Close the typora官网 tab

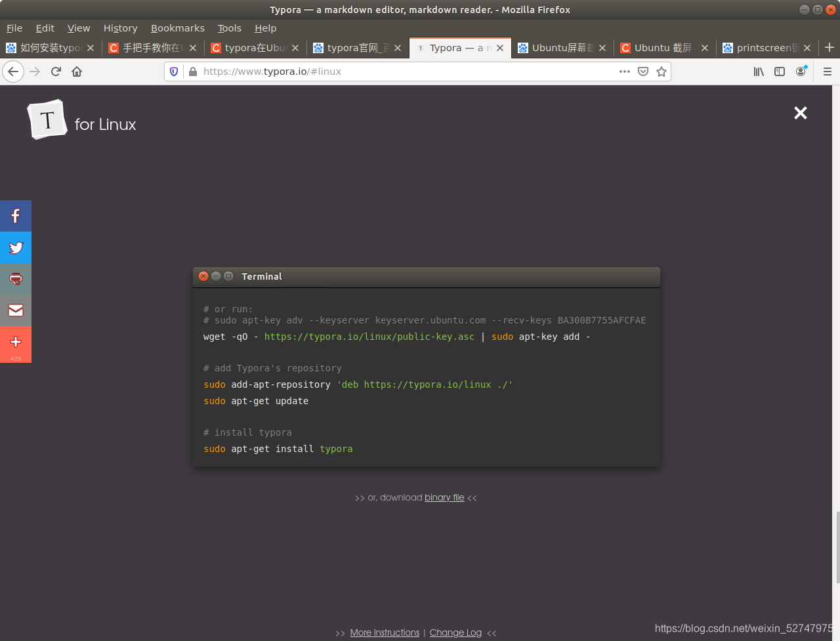(x=398, y=48)
